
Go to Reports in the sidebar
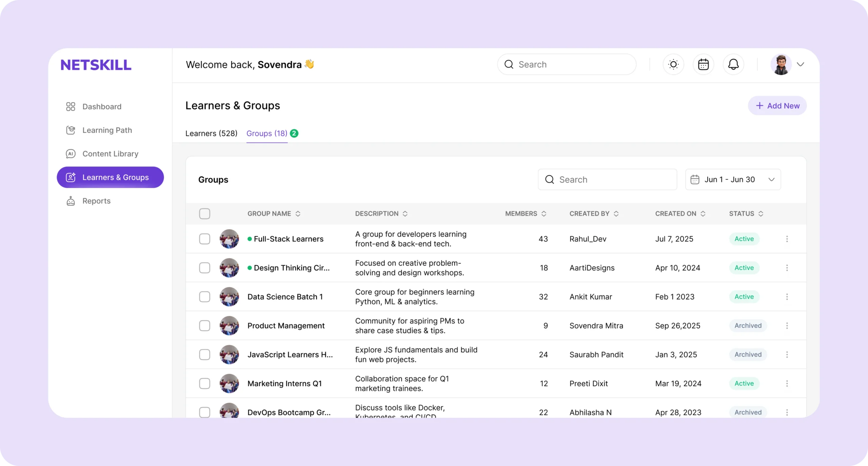tap(96, 201)
